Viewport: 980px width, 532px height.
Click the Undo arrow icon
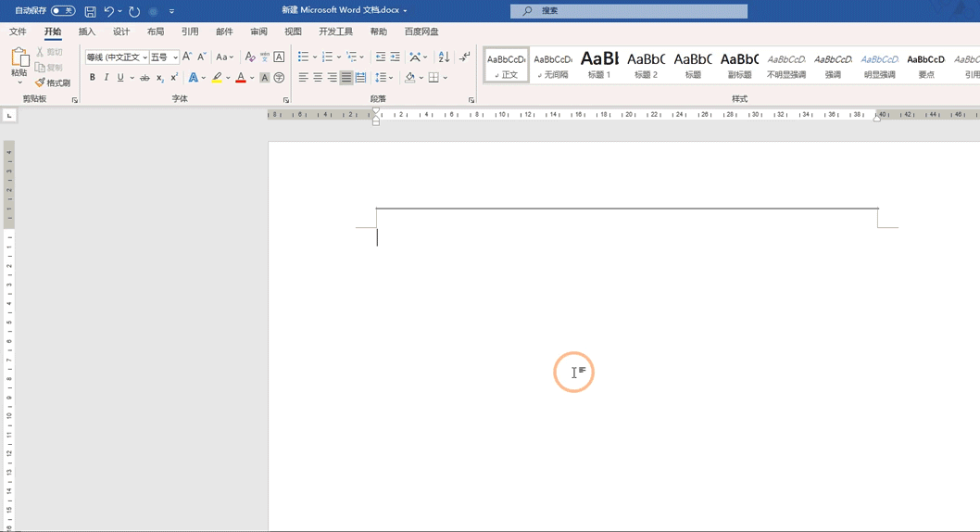pos(108,11)
